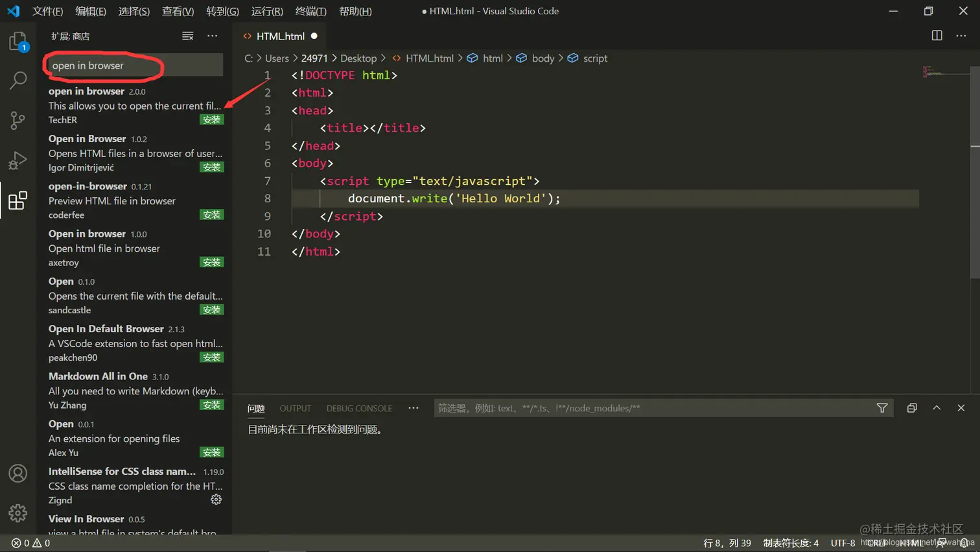Open the 终端(T) menu

(311, 11)
